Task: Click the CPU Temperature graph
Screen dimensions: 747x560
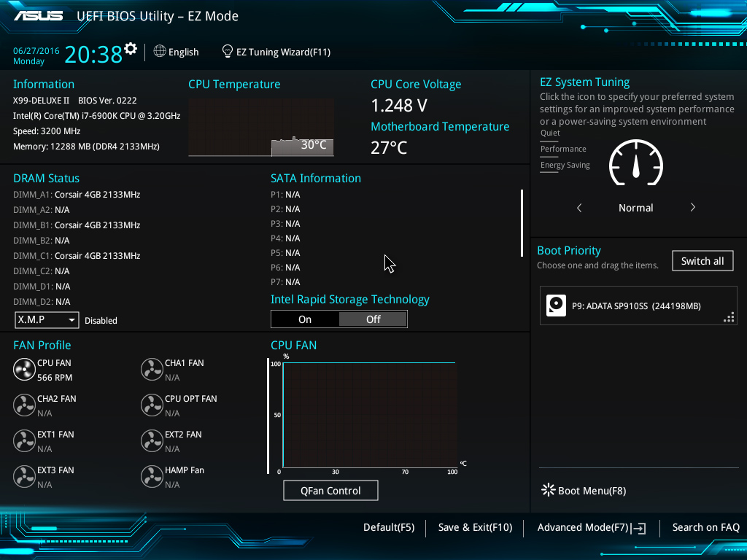Action: click(x=261, y=127)
